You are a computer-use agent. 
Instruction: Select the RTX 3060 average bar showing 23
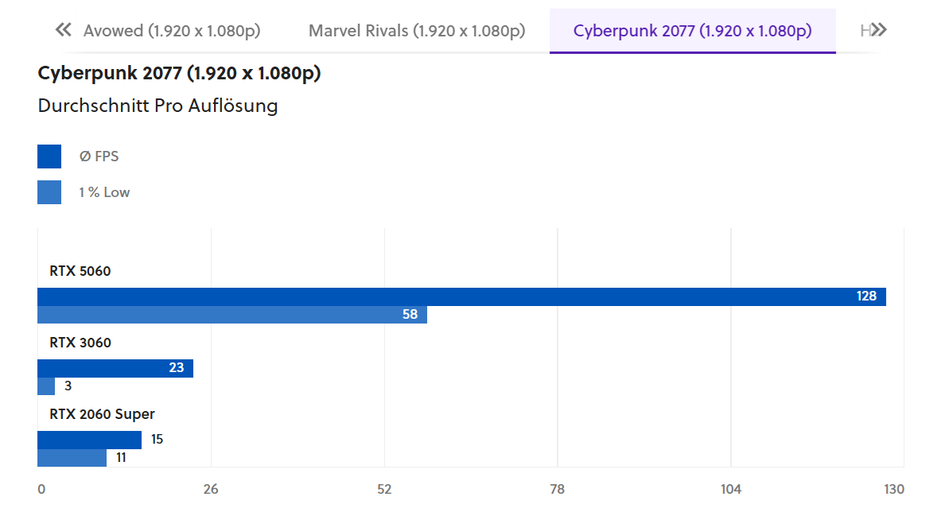[x=114, y=368]
